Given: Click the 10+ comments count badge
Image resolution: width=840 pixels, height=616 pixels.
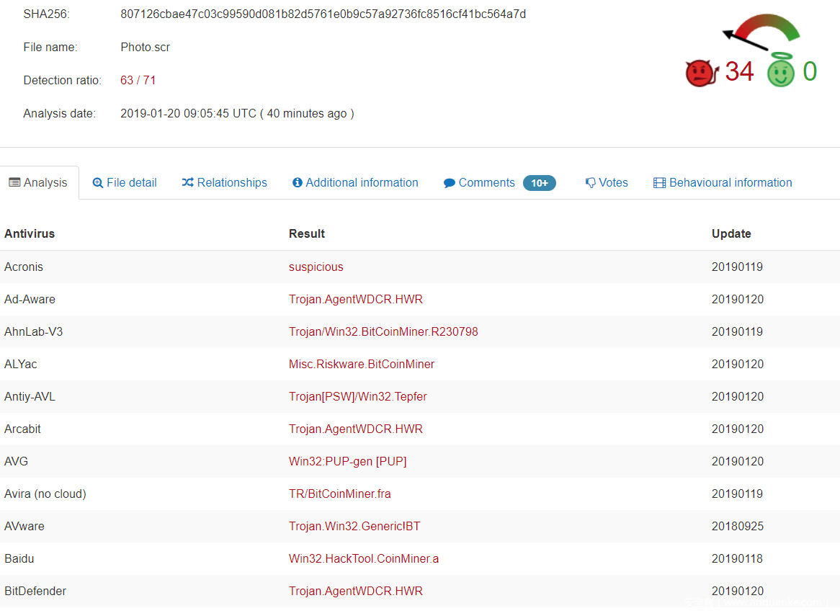Looking at the screenshot, I should [x=539, y=183].
